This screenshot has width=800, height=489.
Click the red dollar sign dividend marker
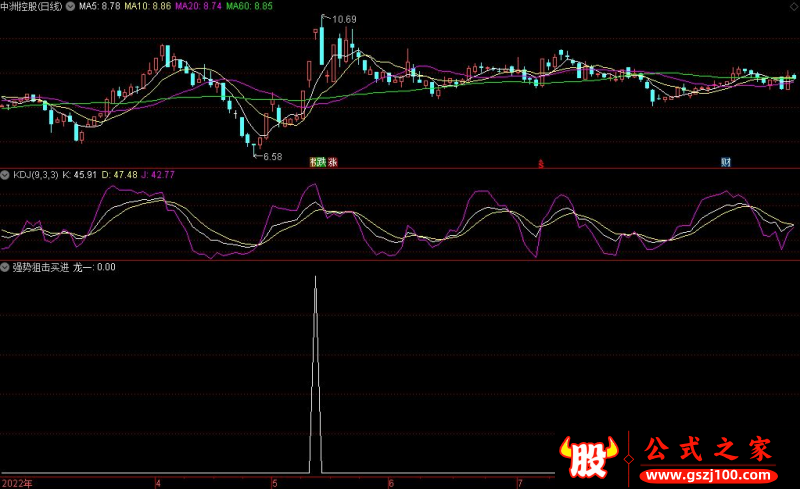pyautogui.click(x=541, y=162)
